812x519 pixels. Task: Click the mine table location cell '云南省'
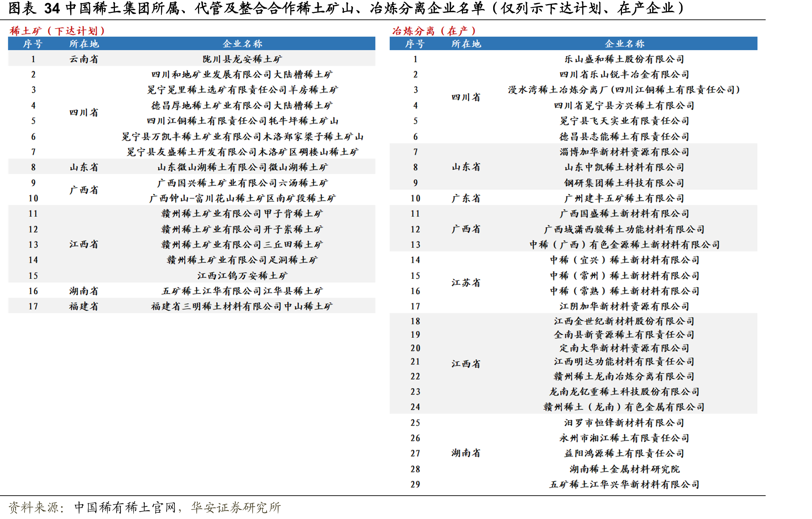pyautogui.click(x=84, y=59)
